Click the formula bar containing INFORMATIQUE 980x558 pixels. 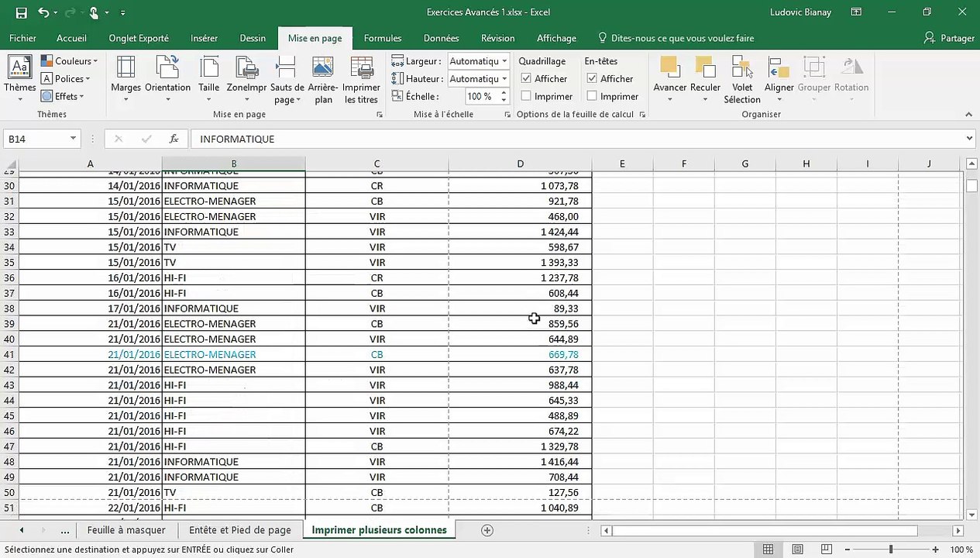(577, 139)
